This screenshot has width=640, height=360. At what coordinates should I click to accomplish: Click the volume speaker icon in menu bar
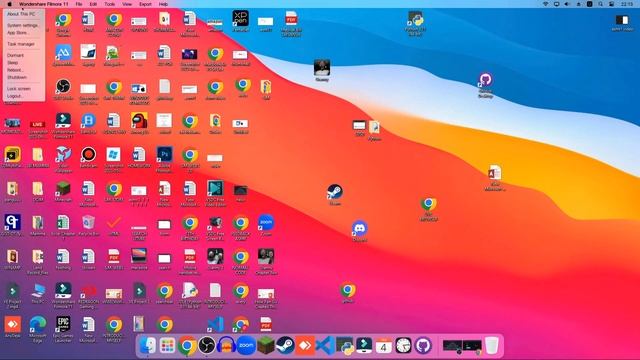[567, 4]
